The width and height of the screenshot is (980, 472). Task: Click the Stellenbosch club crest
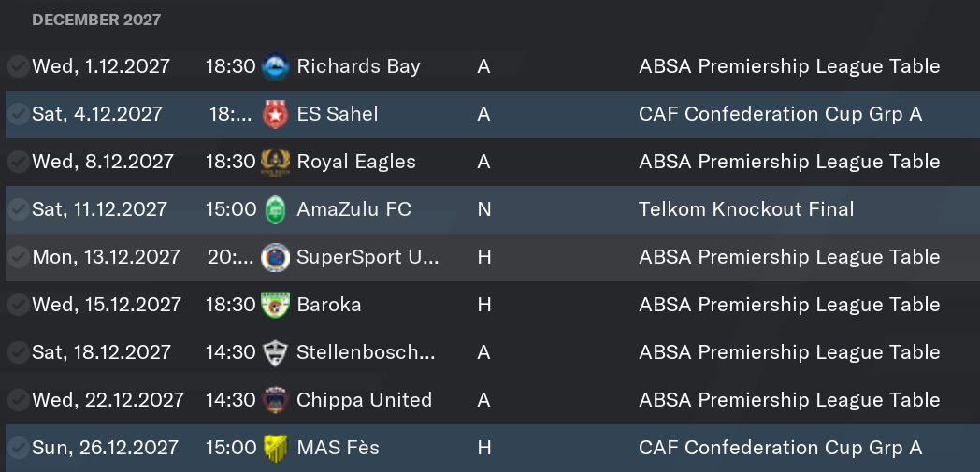tap(275, 352)
